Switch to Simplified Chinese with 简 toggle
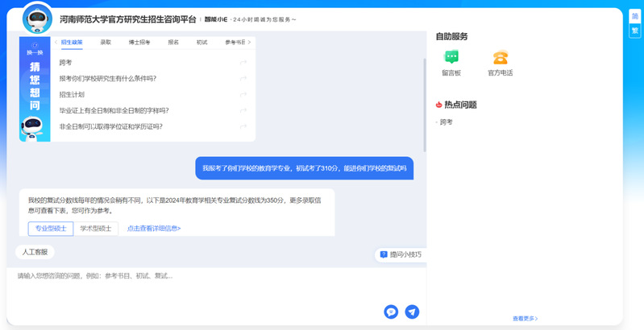Viewport: 644px width, 330px height. tap(635, 17)
